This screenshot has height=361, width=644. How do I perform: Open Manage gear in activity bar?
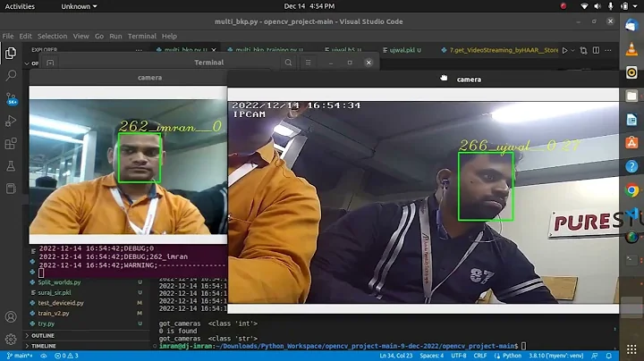point(11,339)
